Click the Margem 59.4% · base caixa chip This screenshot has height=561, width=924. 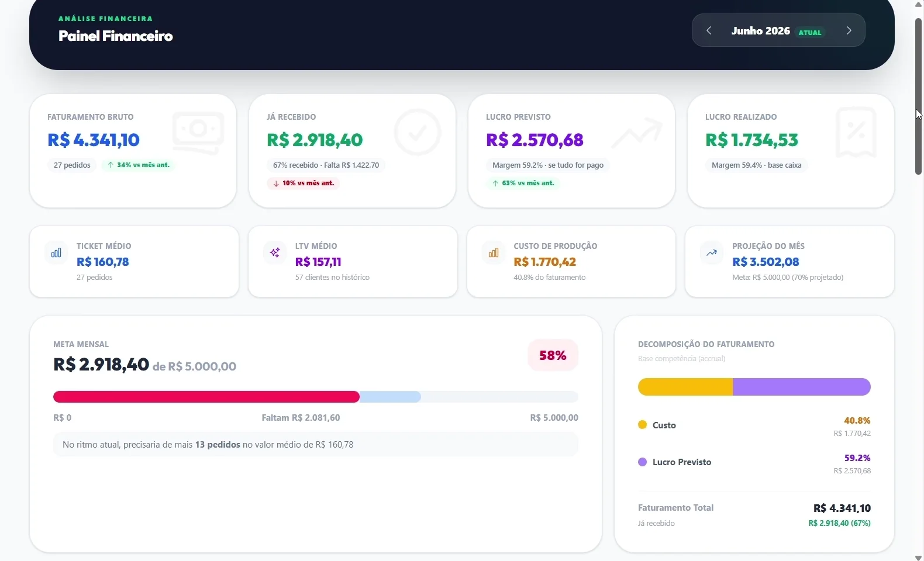pos(756,165)
